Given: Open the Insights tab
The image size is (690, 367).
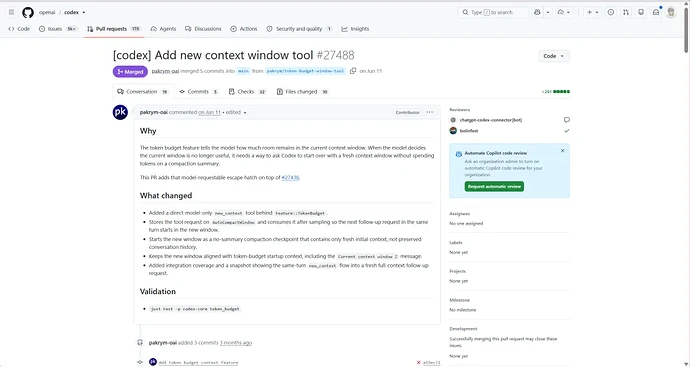Looking at the screenshot, I should pos(355,29).
